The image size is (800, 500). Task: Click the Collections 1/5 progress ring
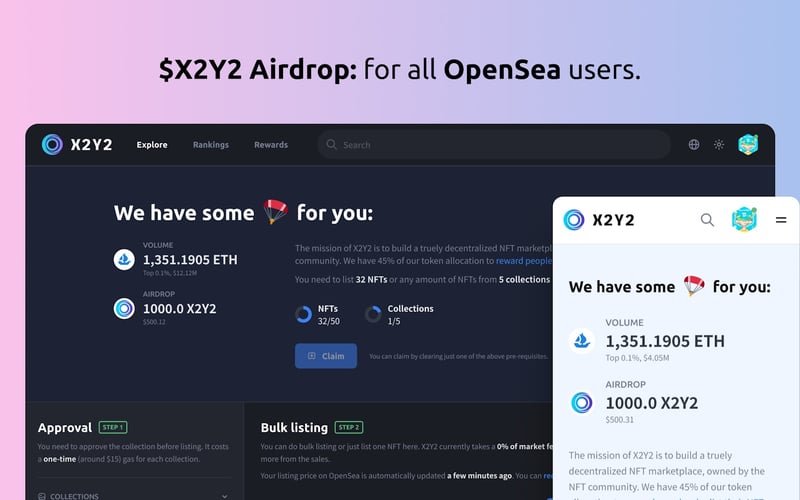click(373, 314)
